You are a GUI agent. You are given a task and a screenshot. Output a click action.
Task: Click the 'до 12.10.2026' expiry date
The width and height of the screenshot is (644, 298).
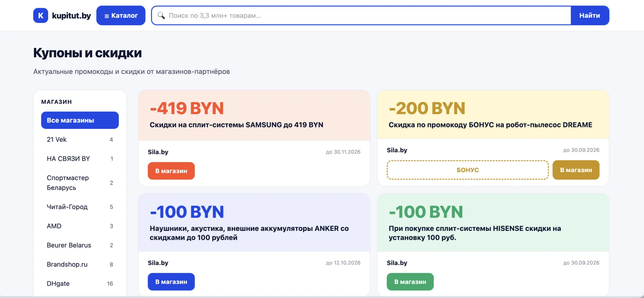[343, 263]
